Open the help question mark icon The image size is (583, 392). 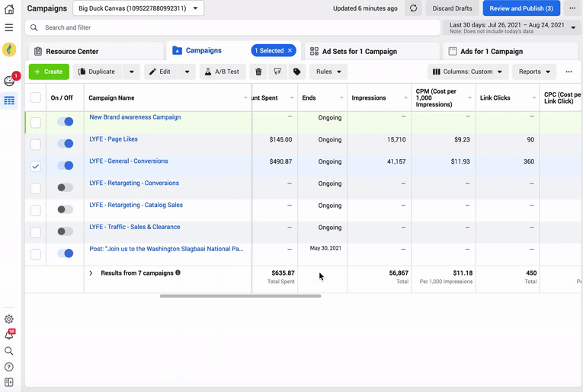pos(9,367)
